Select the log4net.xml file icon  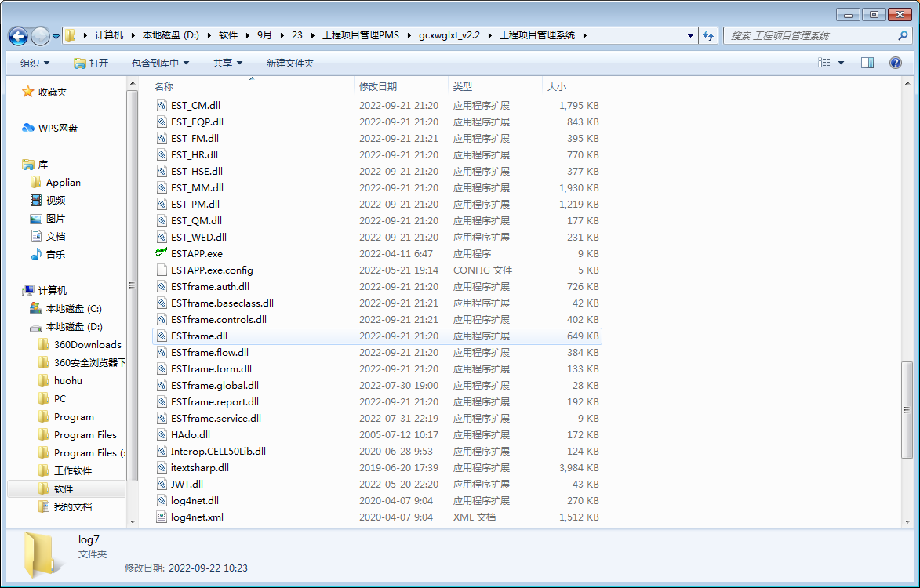(162, 517)
